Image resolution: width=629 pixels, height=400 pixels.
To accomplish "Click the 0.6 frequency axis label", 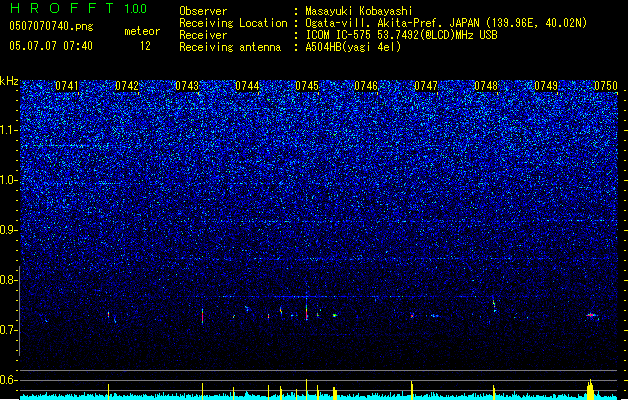I will tap(8, 380).
